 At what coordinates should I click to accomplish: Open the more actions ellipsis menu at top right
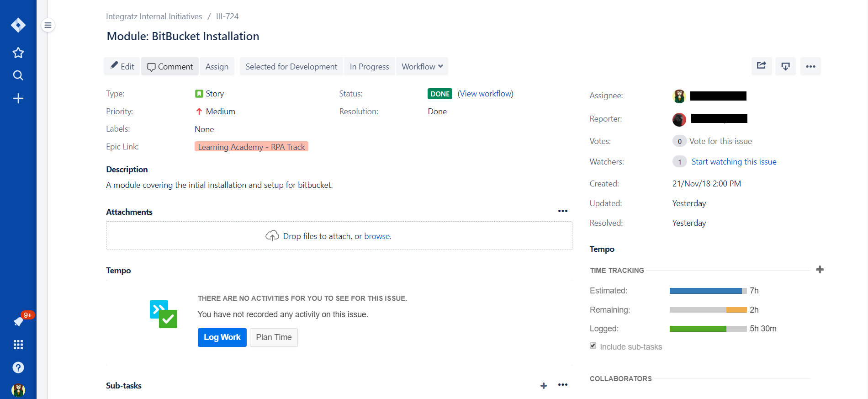(810, 66)
